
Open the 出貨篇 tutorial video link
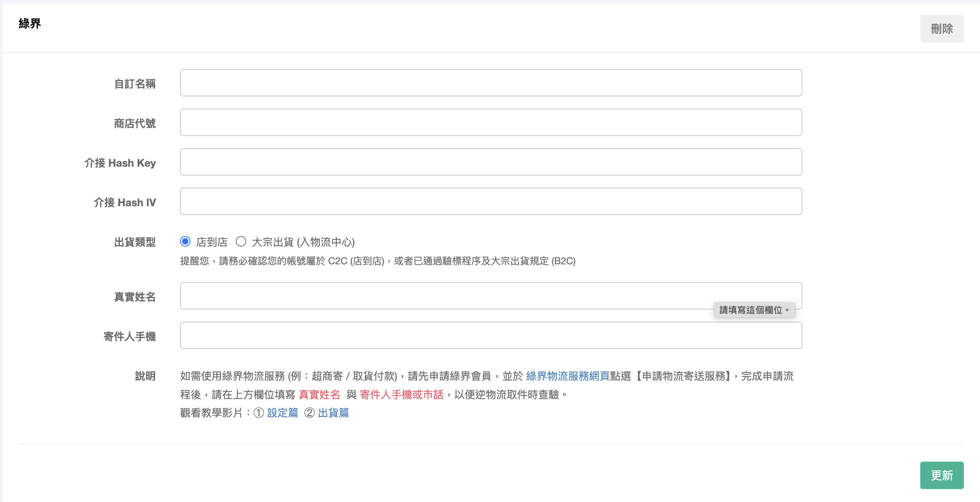tap(333, 413)
